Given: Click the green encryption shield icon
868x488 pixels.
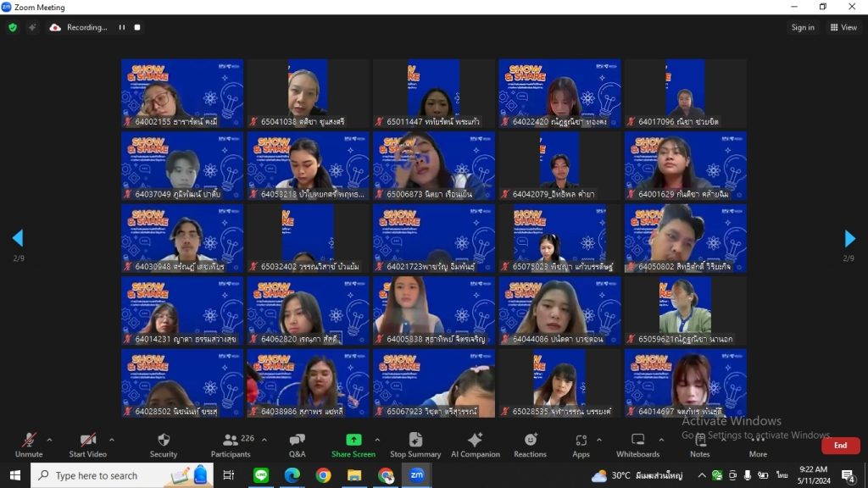Looking at the screenshot, I should coord(13,27).
